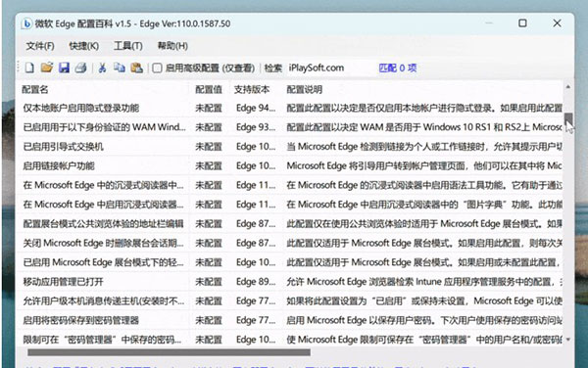588x368 pixels.
Task: Click 未配置 value in 已启用引导式交换机 row
Action: [x=209, y=147]
